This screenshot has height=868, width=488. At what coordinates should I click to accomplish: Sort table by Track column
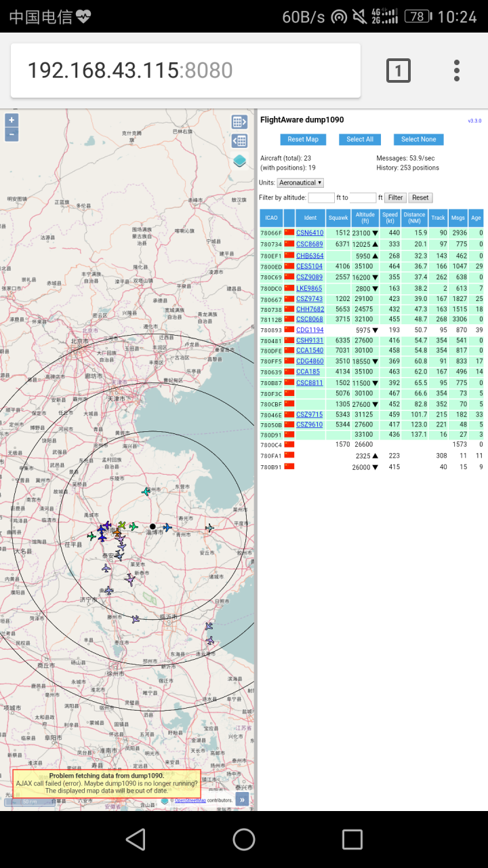(x=438, y=218)
